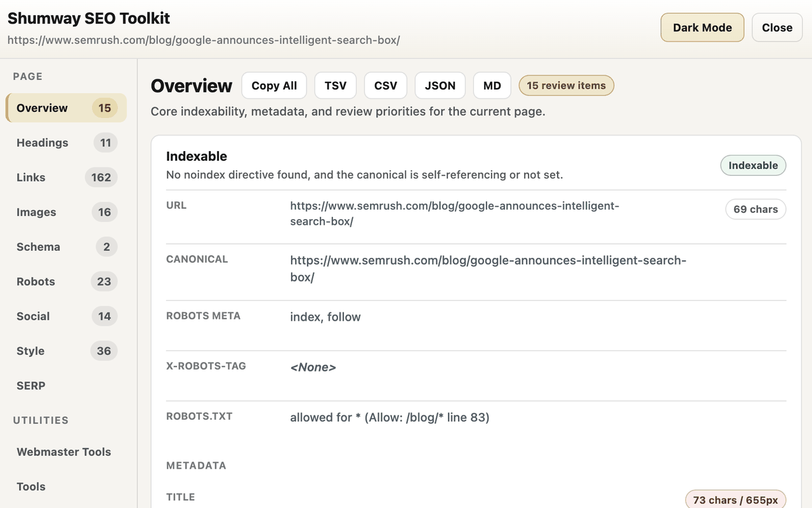Viewport: 812px width, 508px height.
Task: Click the ROBOTS META row label
Action: [x=203, y=316]
